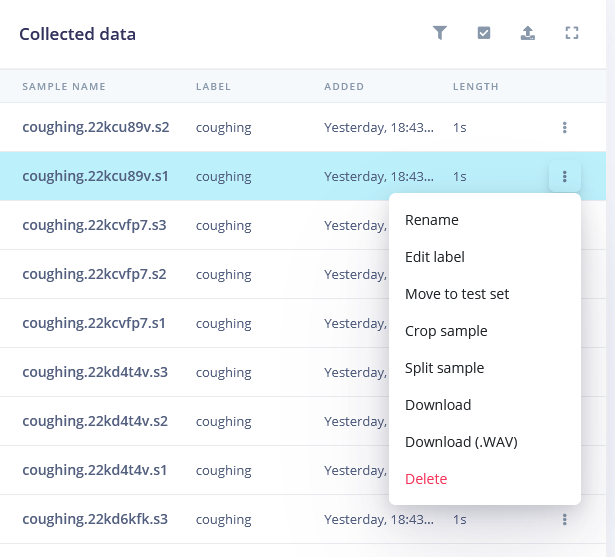Toggle the select multiple items checkbox icon
This screenshot has height=557, width=615.
click(484, 33)
